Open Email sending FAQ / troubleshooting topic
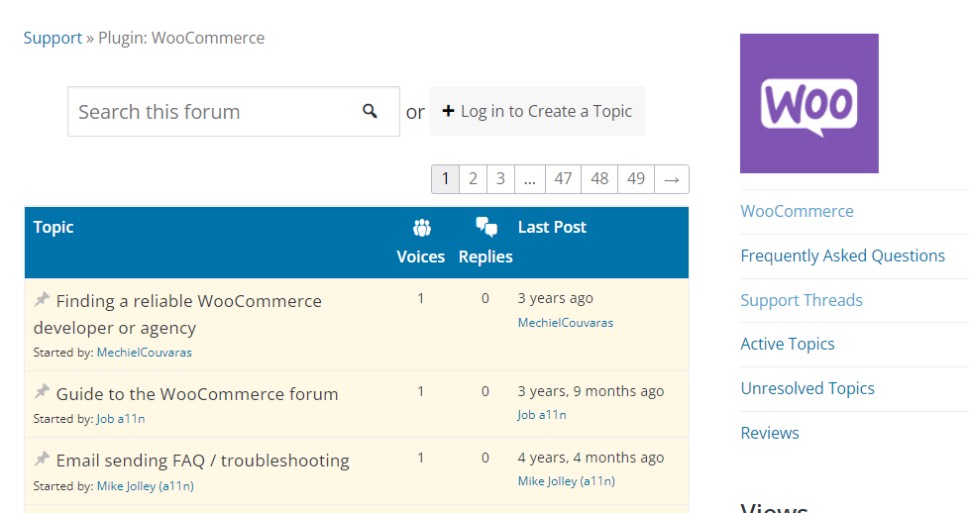 tap(203, 460)
